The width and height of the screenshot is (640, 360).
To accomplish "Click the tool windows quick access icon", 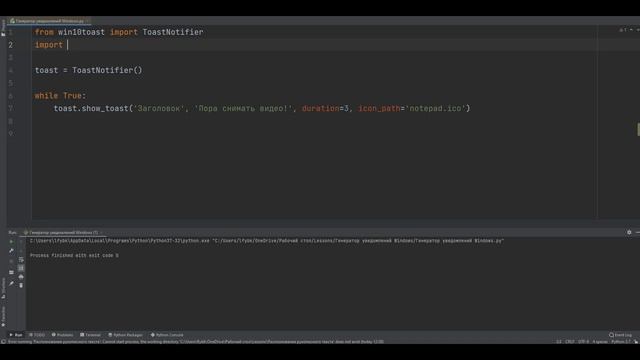I will [3, 342].
